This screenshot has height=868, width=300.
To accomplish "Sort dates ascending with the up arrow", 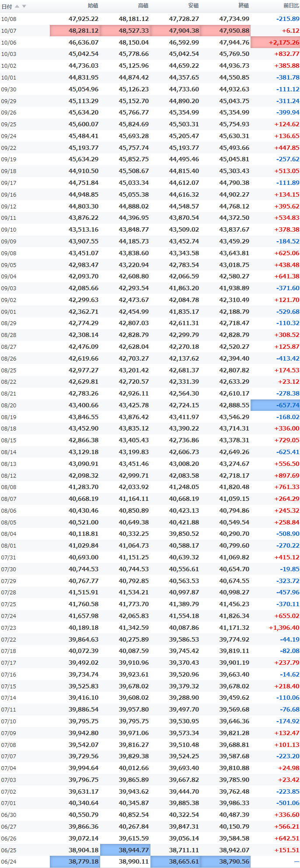I will (17, 6).
